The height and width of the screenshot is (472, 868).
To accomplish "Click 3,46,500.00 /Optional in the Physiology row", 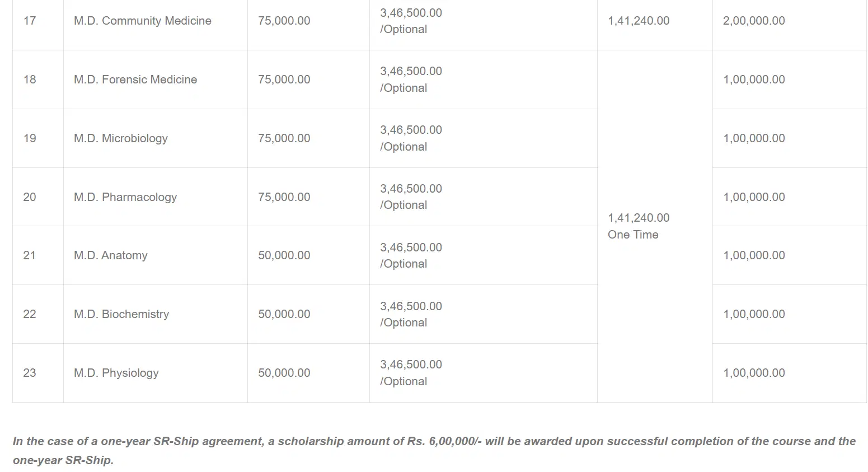I will coord(411,373).
